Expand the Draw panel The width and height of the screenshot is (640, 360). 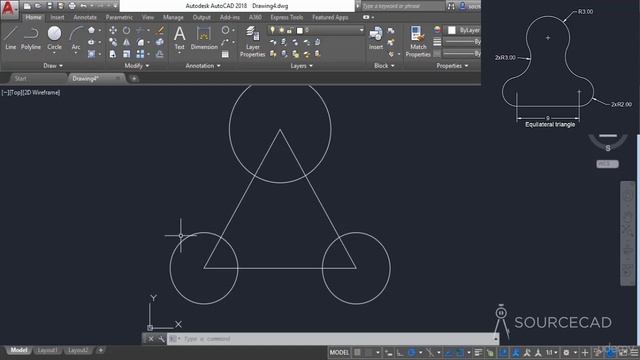(53, 66)
